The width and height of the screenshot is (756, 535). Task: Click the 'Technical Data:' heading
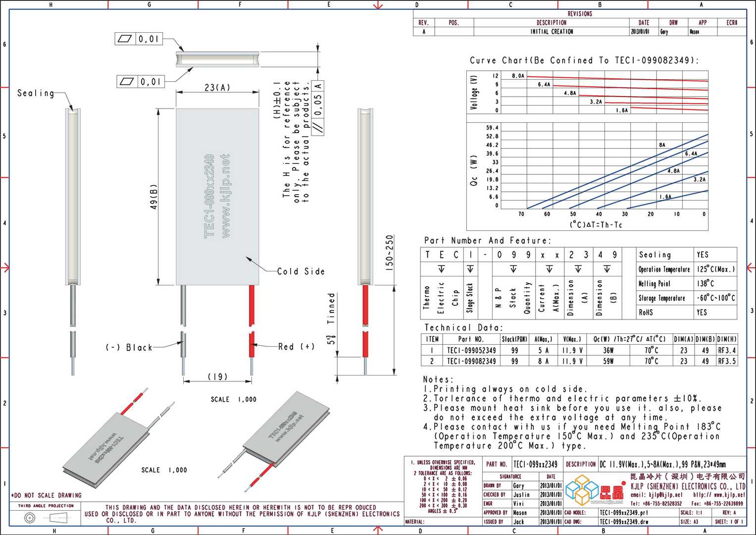point(463,328)
